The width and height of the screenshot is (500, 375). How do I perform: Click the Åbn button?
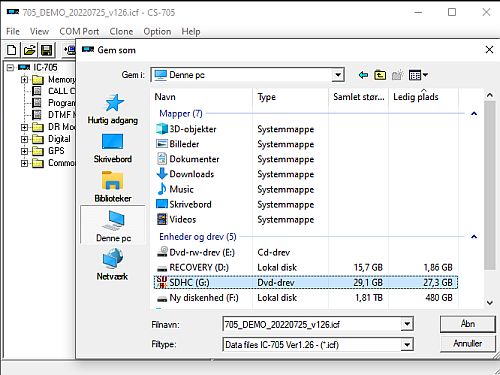coord(467,324)
